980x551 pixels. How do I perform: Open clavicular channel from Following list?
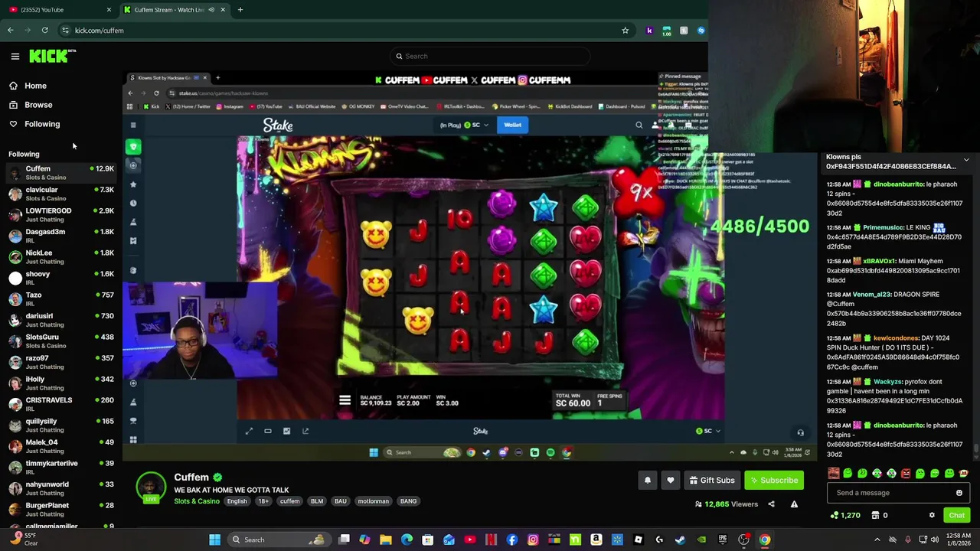[x=61, y=194]
